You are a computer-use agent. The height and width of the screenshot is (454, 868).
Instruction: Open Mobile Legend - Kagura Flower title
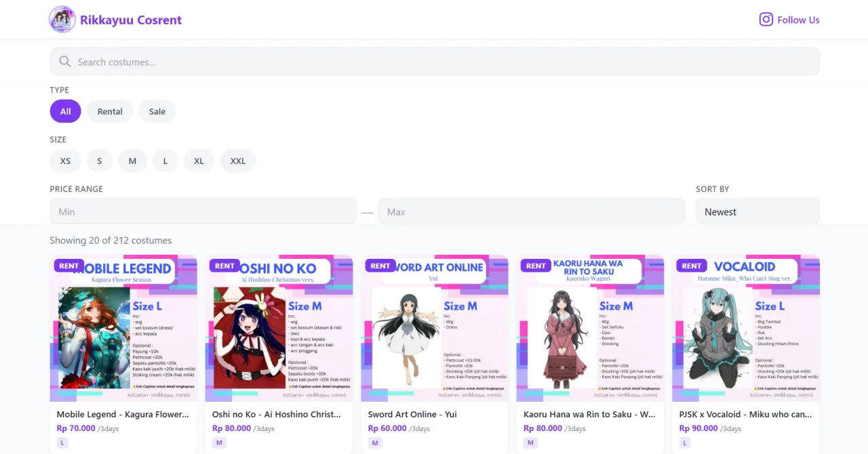[123, 414]
